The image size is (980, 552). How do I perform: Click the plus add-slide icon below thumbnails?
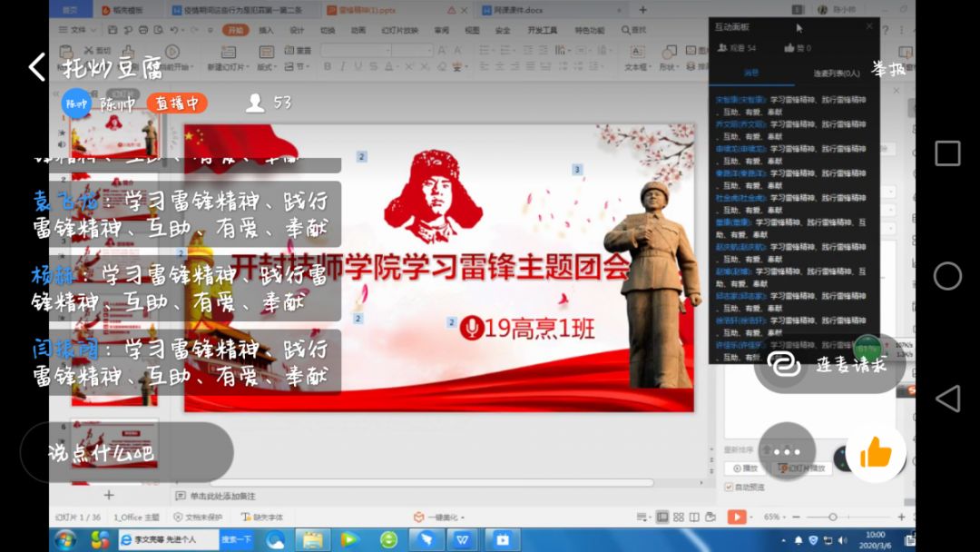109,495
